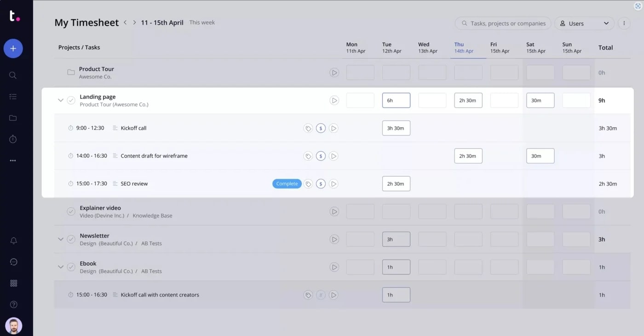Edit Newsletter Tuesday 3h time cell
The width and height of the screenshot is (644, 336).
coord(396,239)
